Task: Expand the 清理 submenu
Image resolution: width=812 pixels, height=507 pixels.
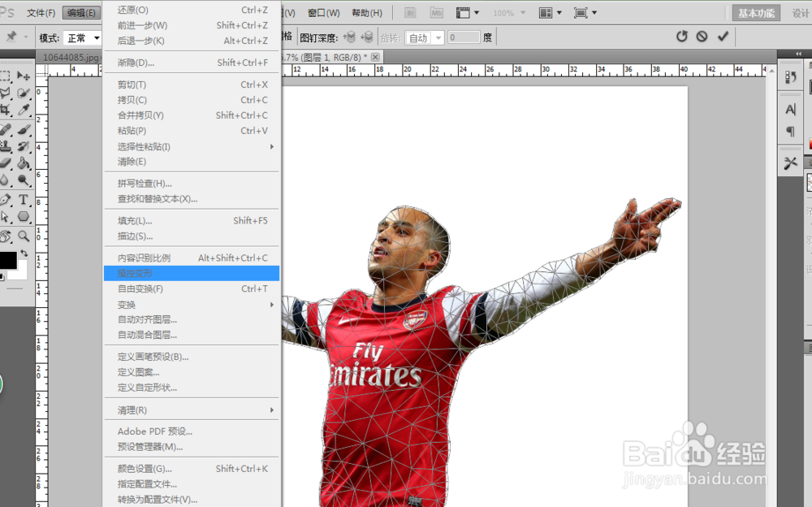Action: (x=192, y=410)
